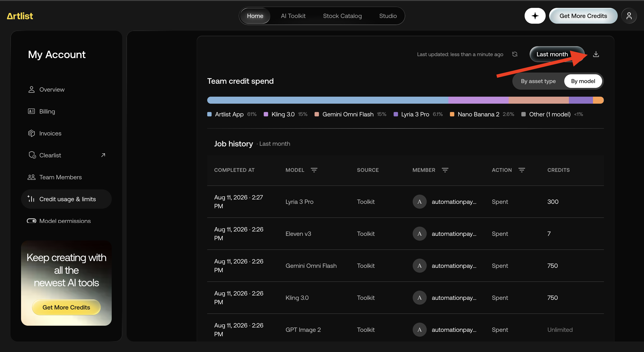Click the COMPLETED AT column header
The image size is (644, 352).
tap(234, 170)
